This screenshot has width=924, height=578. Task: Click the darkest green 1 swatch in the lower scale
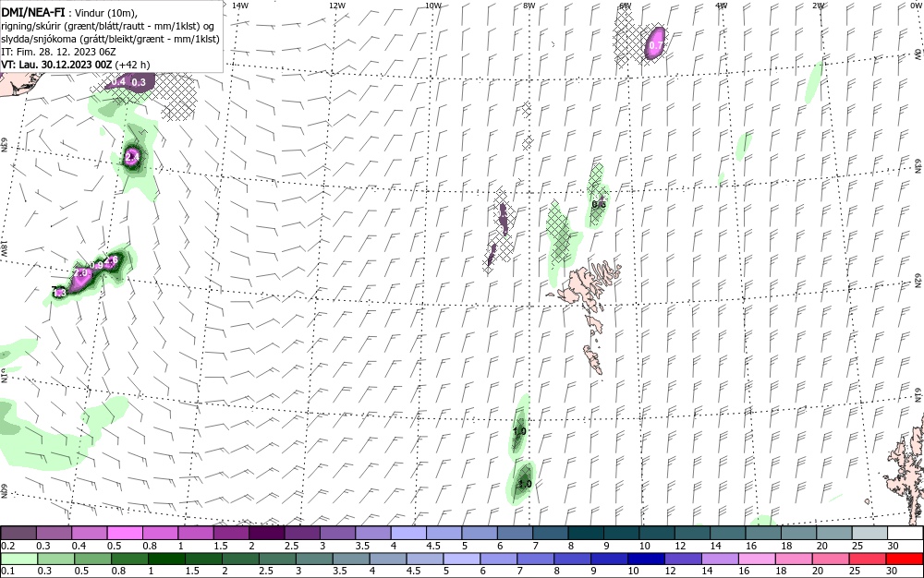166,558
